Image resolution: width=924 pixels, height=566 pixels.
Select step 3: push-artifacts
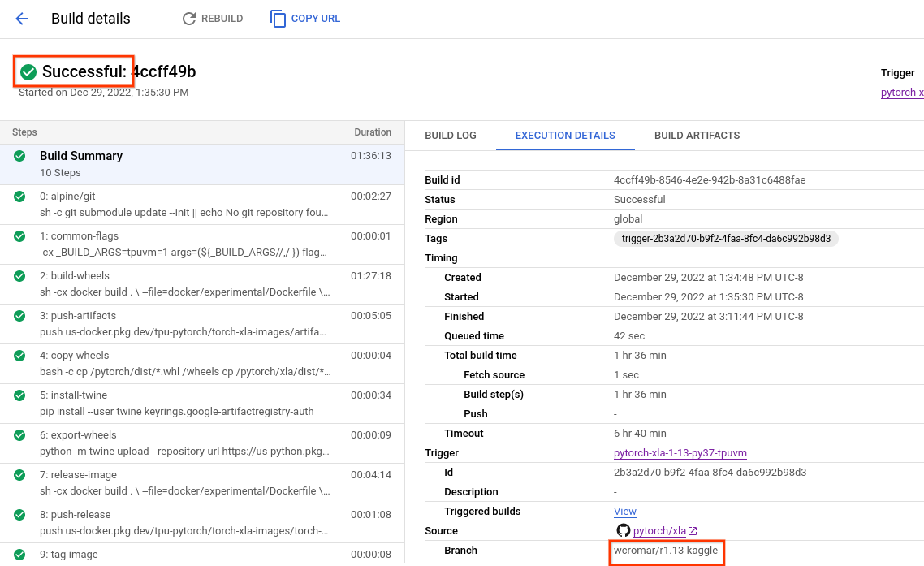202,324
